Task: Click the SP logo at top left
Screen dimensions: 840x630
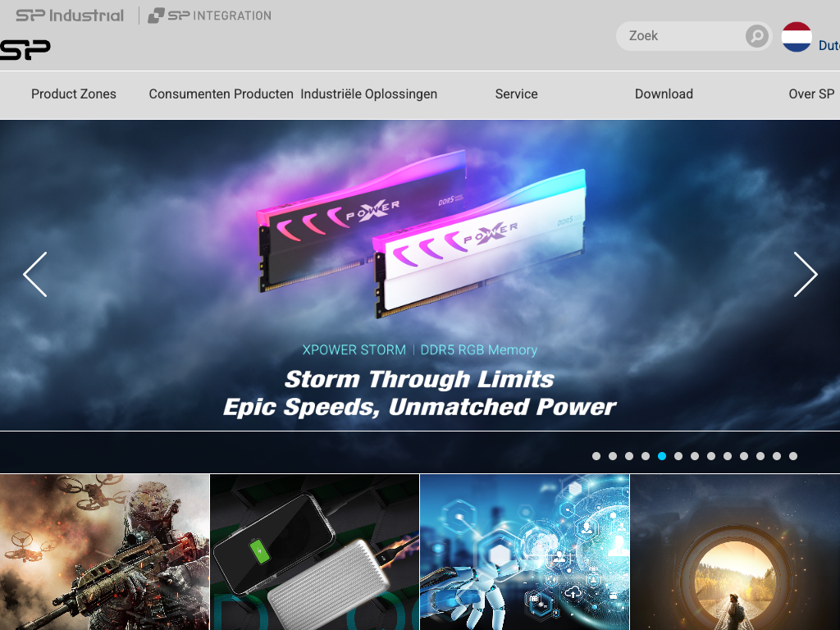Action: pos(25,49)
